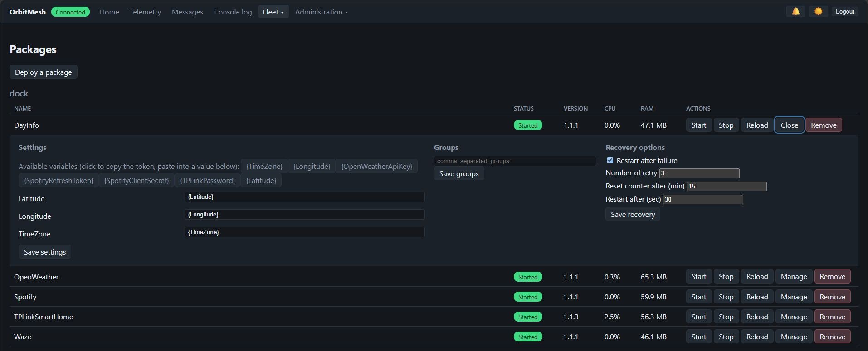Viewport: 868px width, 351px height.
Task: Expand the Fleet dropdown menu
Action: click(x=273, y=12)
